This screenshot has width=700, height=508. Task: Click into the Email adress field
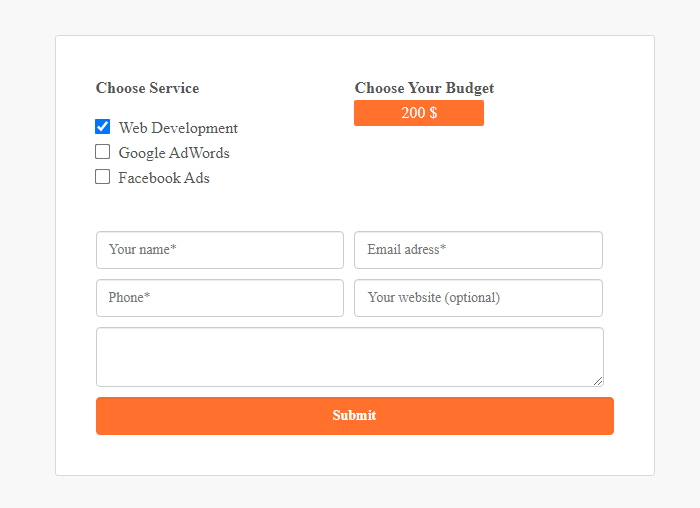click(x=478, y=250)
